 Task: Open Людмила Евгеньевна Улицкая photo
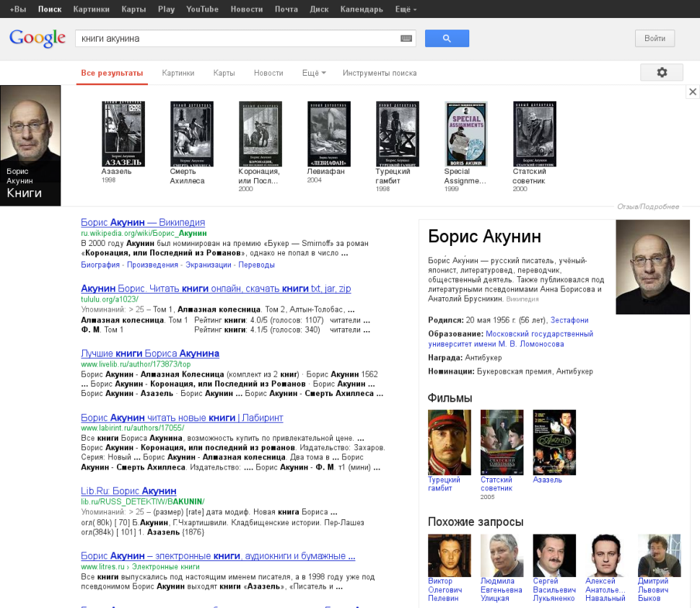[x=502, y=555]
